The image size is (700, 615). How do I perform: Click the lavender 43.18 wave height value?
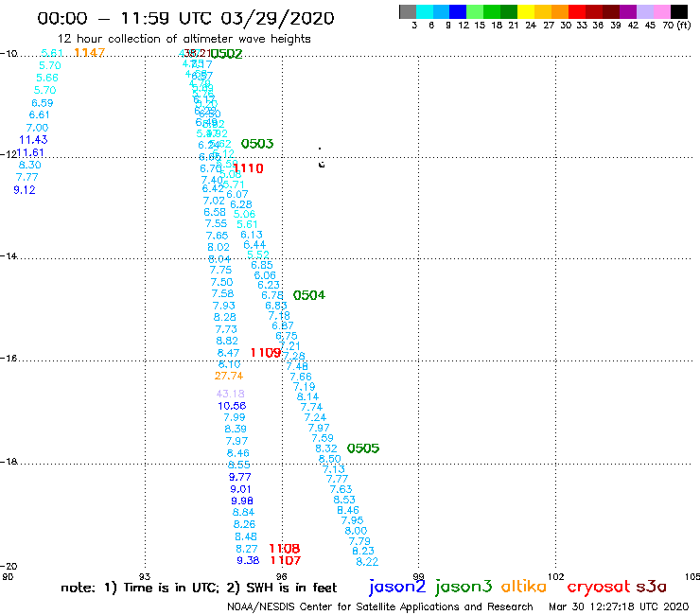pos(231,394)
